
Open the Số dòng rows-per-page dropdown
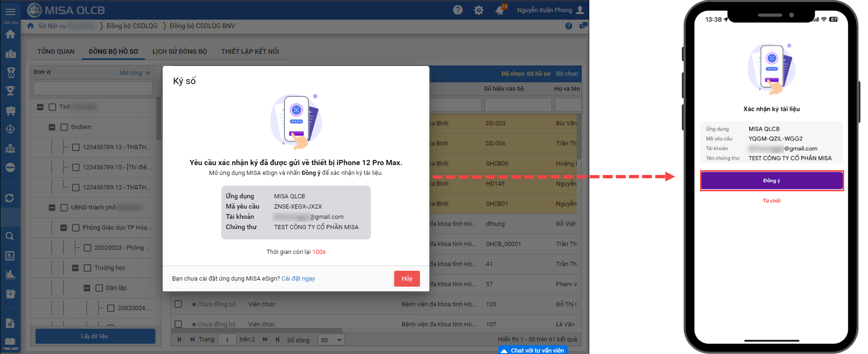(331, 340)
